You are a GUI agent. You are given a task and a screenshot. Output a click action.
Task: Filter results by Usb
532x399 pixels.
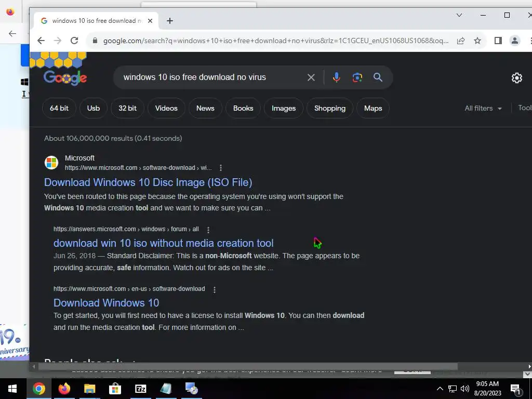94,108
